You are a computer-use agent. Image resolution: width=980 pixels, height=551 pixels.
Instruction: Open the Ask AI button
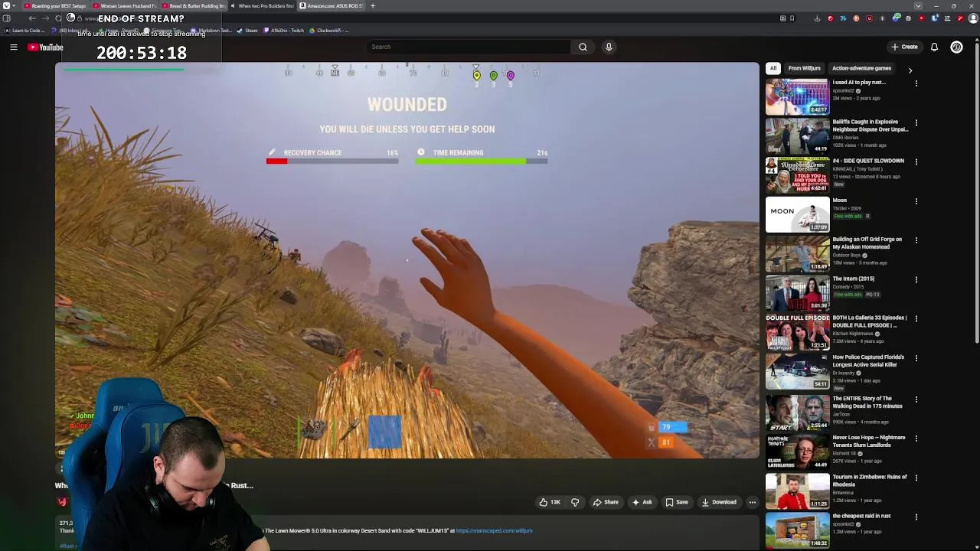[642, 502]
